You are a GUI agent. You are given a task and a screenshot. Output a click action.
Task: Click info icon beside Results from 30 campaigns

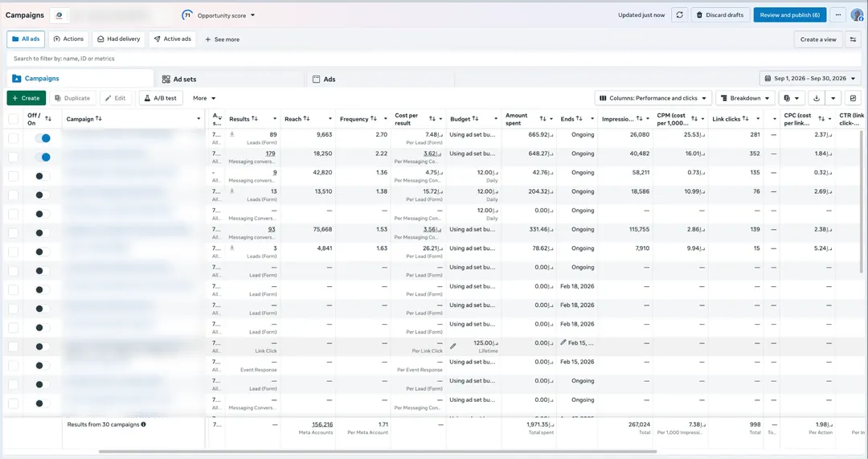143,424
